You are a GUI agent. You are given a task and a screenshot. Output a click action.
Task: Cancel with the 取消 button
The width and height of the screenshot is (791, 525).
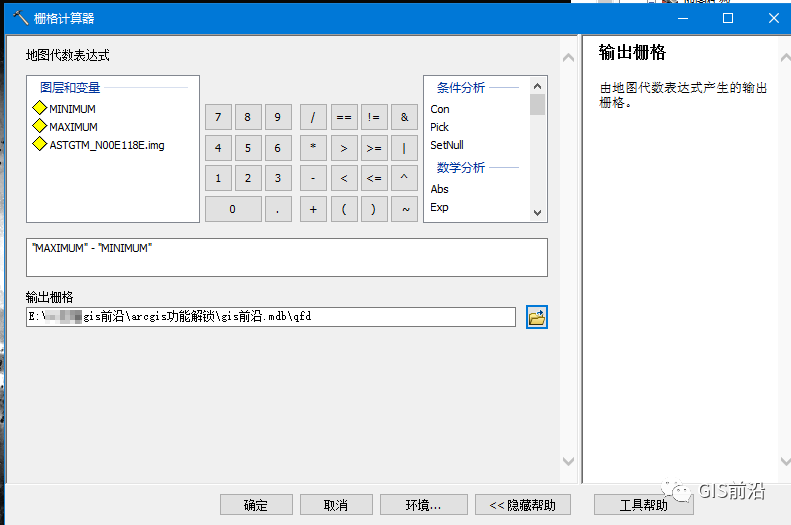(x=336, y=504)
